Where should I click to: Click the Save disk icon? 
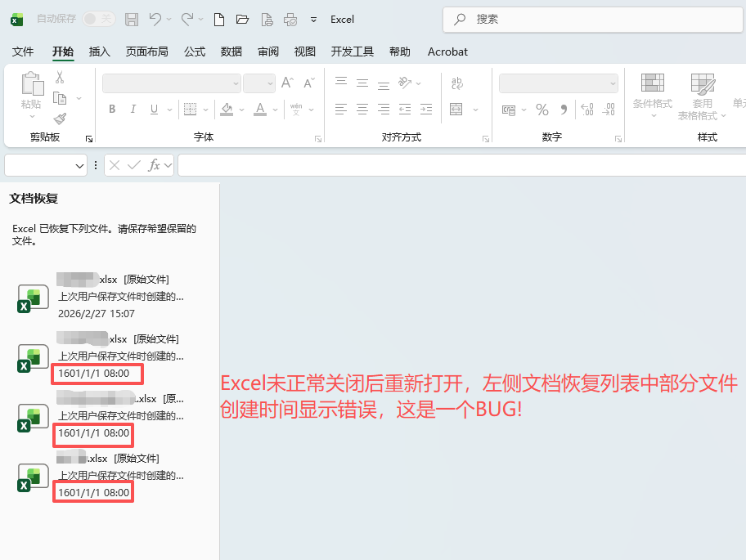click(132, 20)
